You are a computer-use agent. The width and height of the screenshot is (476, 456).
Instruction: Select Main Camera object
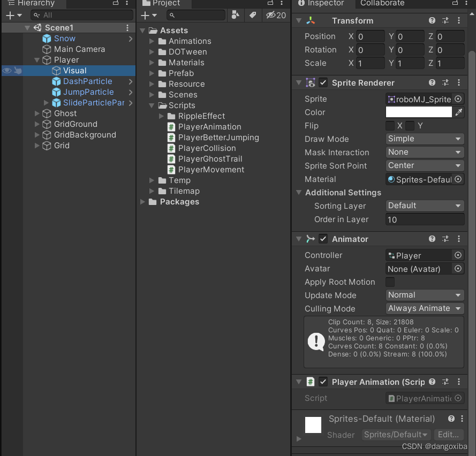point(79,49)
